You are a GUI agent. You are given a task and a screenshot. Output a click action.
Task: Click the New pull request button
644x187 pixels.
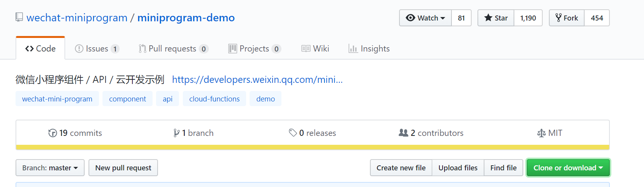pos(123,168)
